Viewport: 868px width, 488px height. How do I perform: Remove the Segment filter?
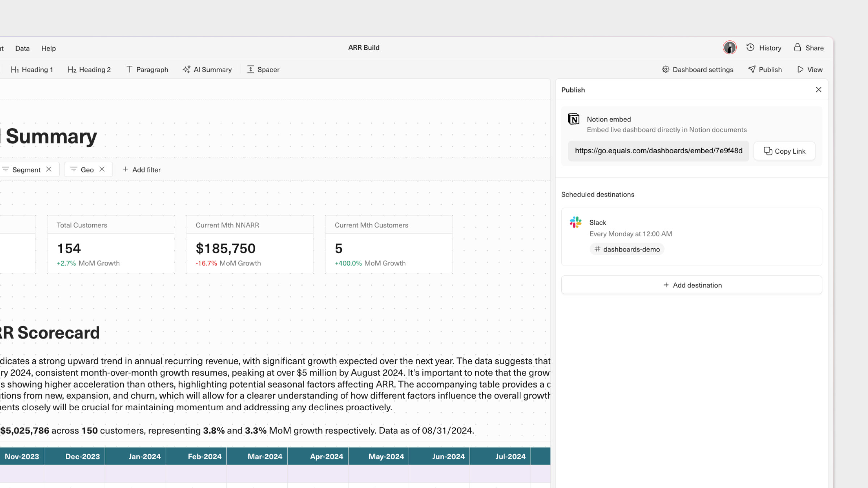[x=49, y=169]
